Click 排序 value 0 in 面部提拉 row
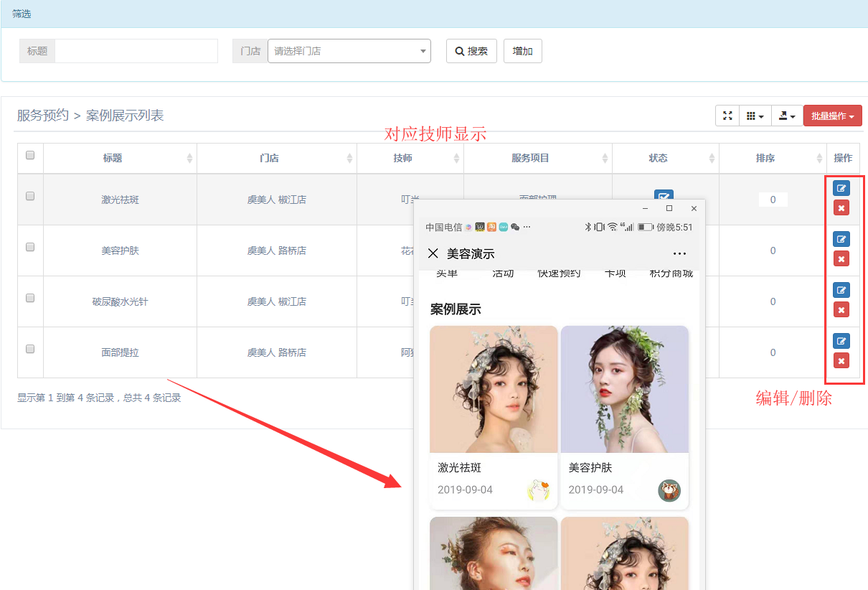 [773, 352]
